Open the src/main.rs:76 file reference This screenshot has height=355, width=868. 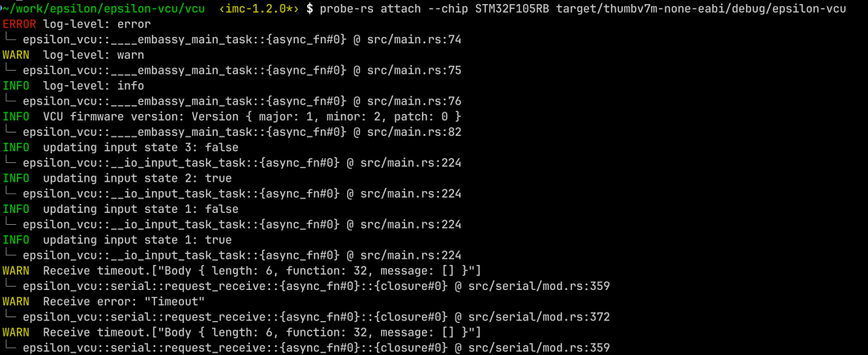[x=414, y=101]
